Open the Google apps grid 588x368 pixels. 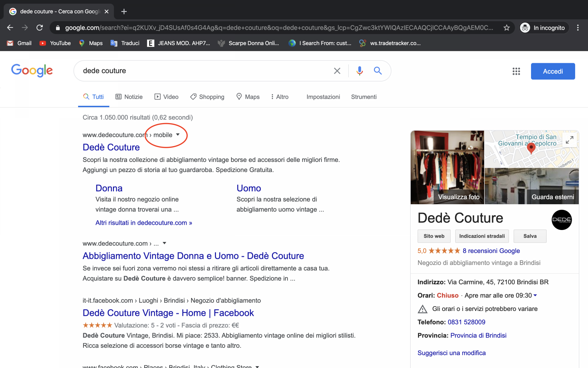516,71
